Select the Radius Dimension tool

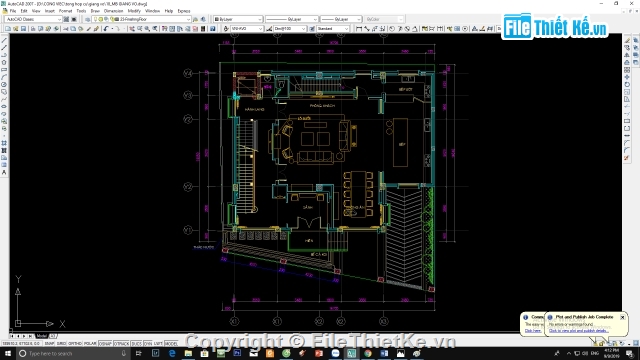click(392, 29)
